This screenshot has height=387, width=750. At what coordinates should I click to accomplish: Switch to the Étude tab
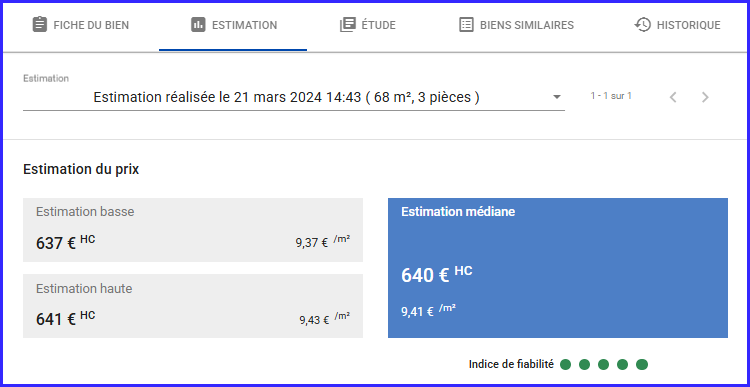pos(368,25)
